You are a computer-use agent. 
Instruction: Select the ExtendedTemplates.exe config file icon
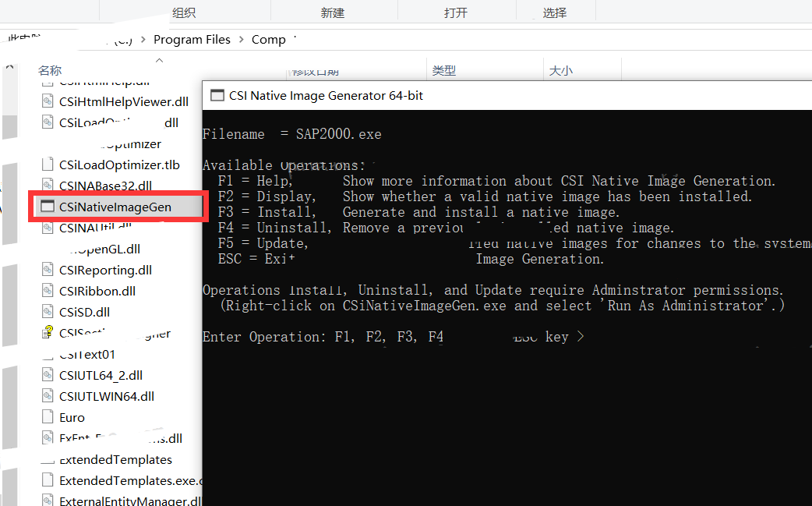tap(48, 480)
